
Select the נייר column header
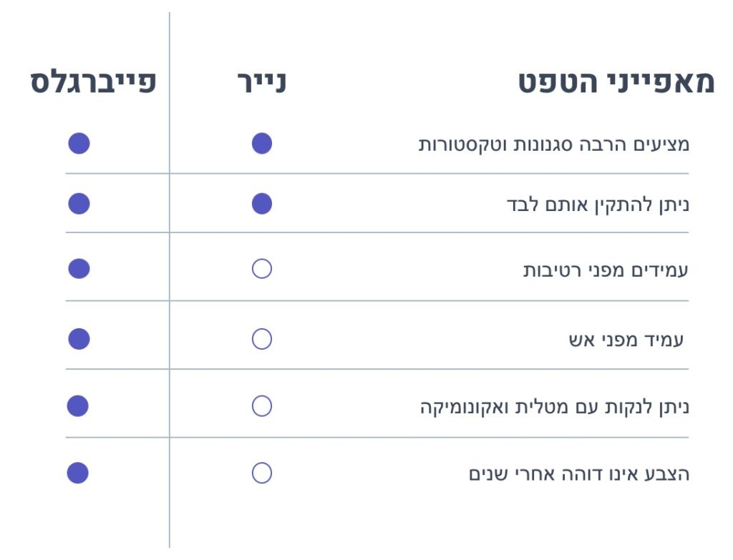(262, 83)
